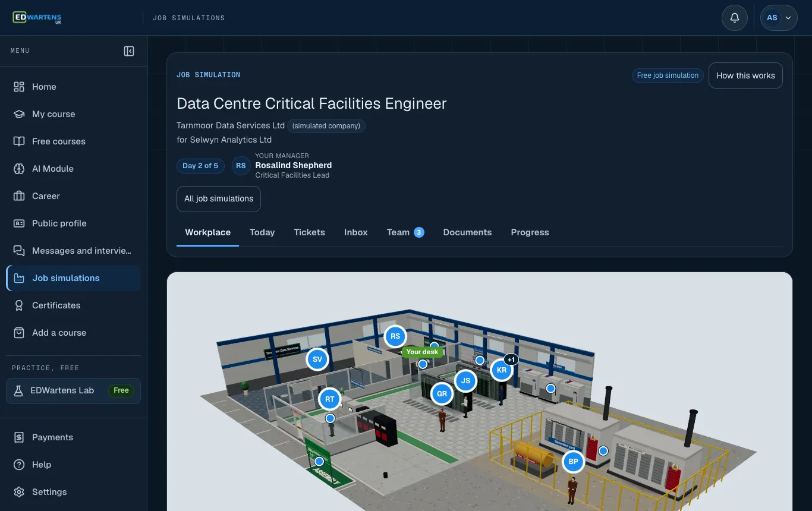The image size is (812, 511).
Task: Select the GR marker on the floor map
Action: click(442, 394)
